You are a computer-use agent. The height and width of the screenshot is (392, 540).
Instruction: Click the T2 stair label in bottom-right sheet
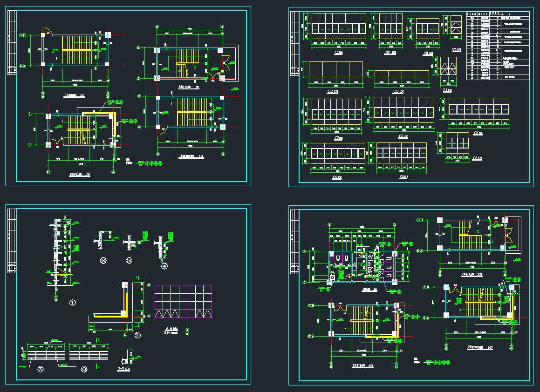point(478,231)
